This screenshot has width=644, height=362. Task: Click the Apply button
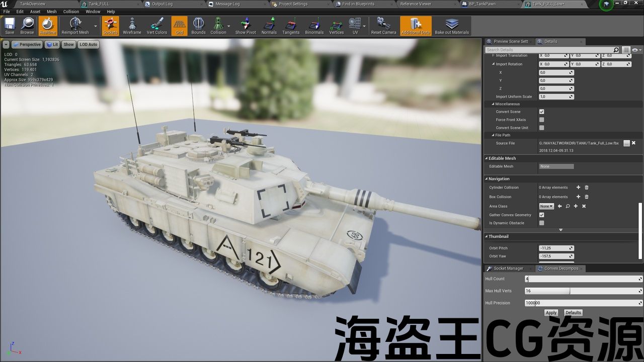551,313
